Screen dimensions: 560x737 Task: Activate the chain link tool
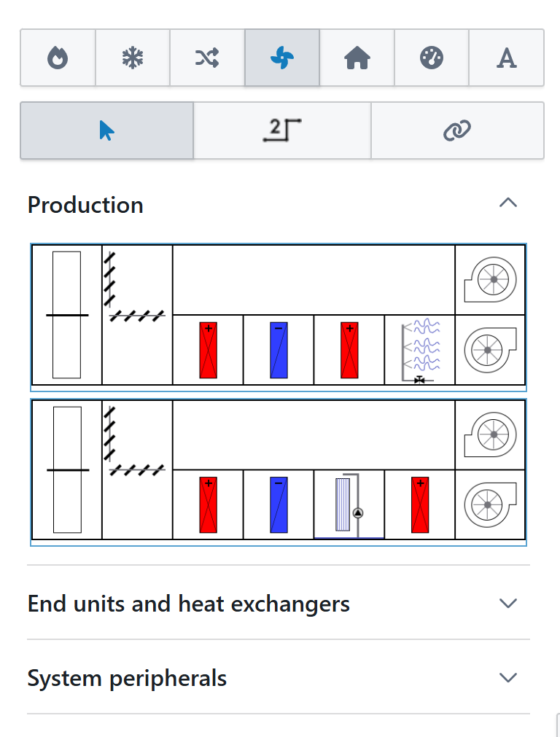[x=457, y=130]
